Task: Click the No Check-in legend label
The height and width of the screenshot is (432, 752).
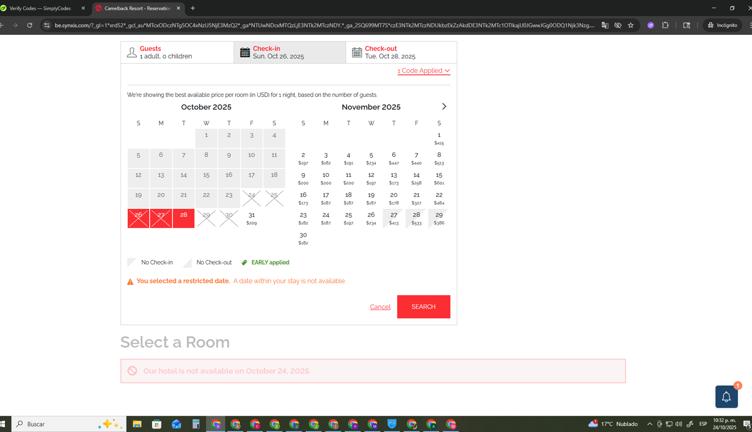Action: coord(157,263)
